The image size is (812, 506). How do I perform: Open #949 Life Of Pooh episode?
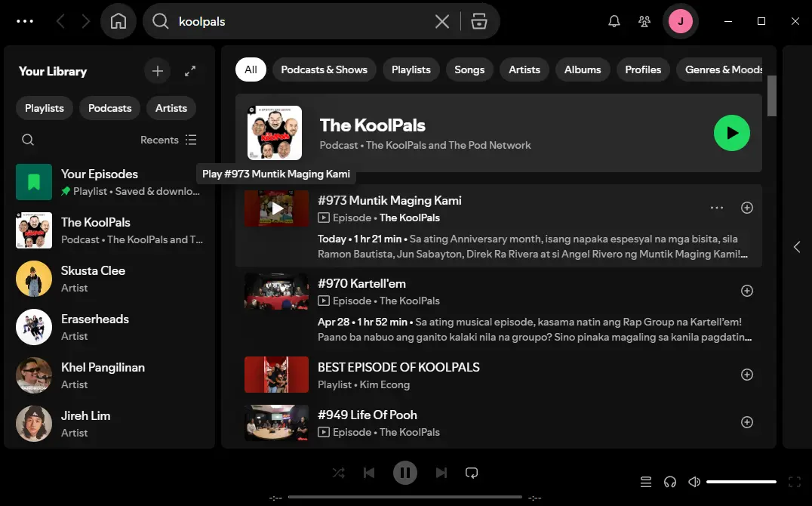click(368, 415)
